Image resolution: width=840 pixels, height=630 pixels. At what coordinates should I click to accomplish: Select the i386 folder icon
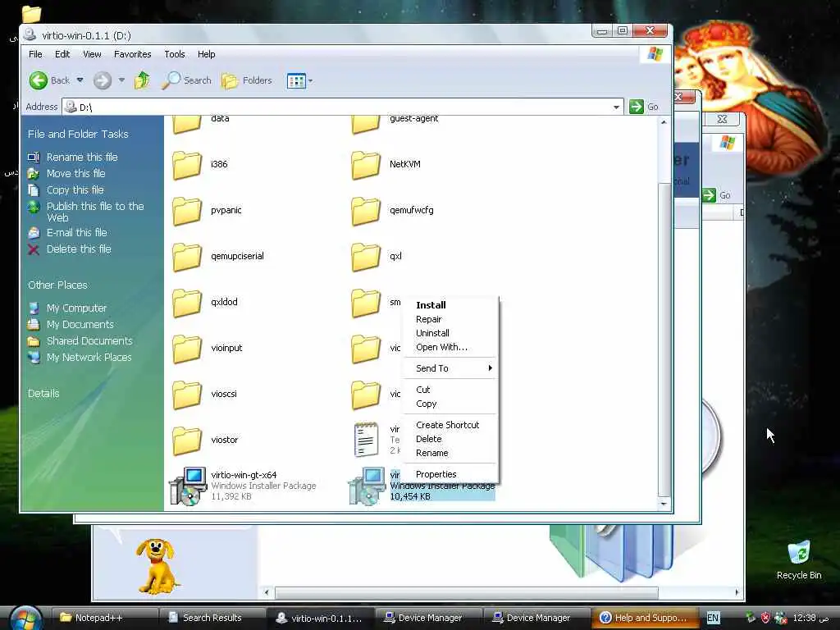tap(187, 165)
